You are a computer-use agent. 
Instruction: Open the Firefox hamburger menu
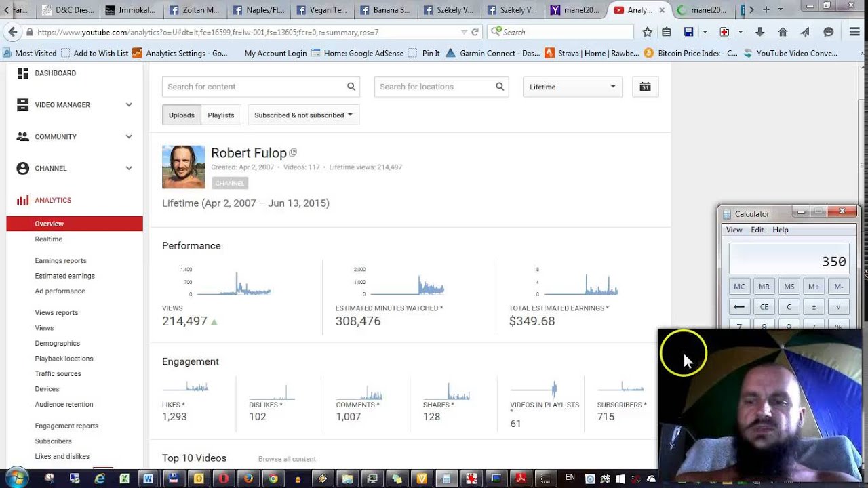point(854,32)
